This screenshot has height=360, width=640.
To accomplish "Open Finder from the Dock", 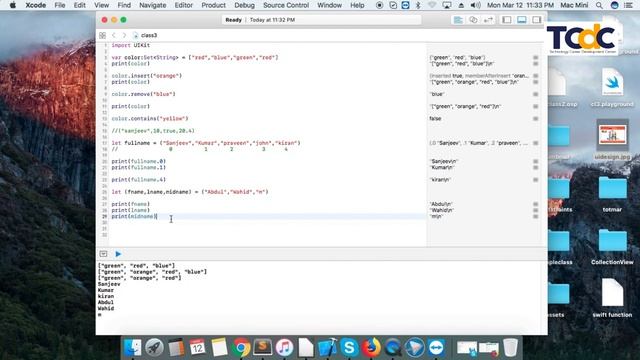I will click(x=132, y=348).
